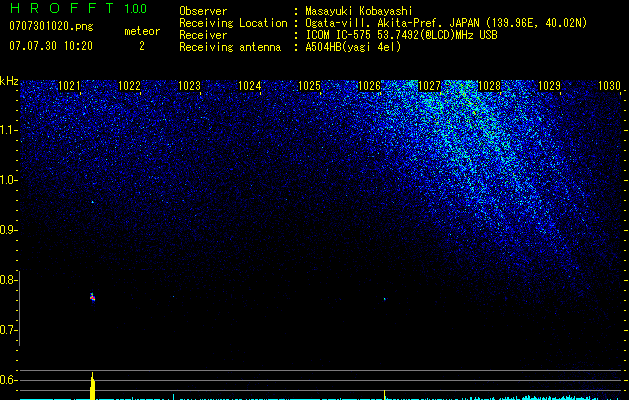Click the faint meteor echo dot near 1026

(385, 299)
